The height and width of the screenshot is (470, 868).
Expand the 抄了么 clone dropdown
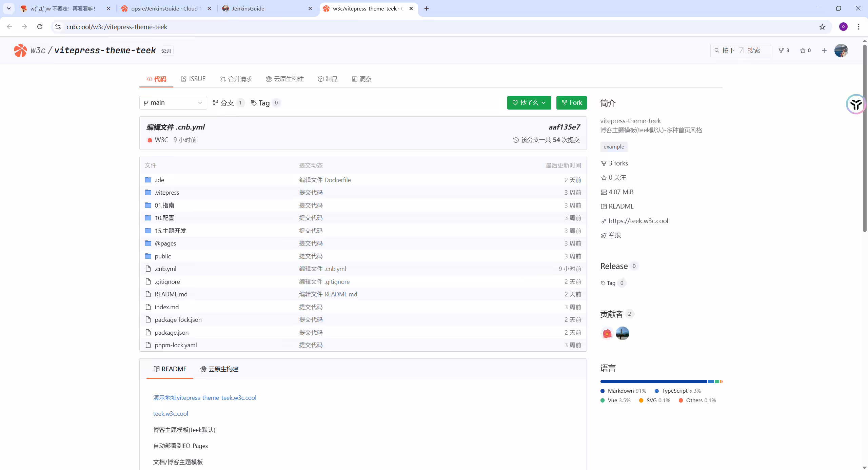coord(529,103)
